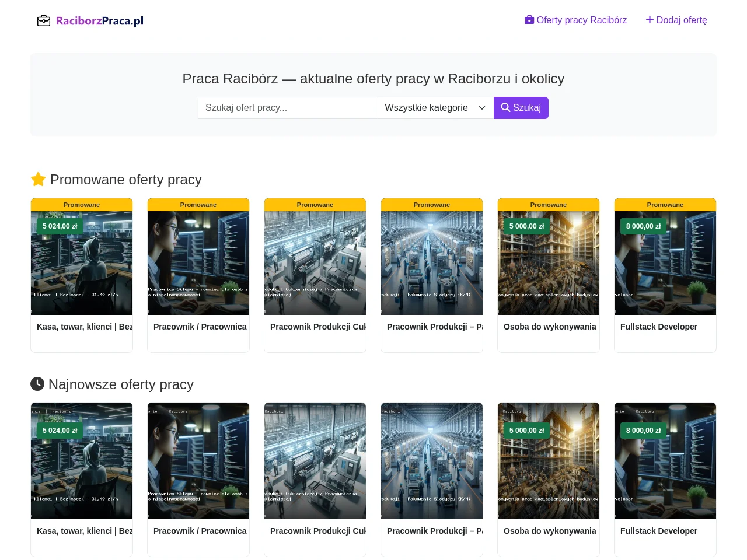Open newest Fullstack Developer thumbnail
Viewport: 747px width, 560px height.
point(665,461)
